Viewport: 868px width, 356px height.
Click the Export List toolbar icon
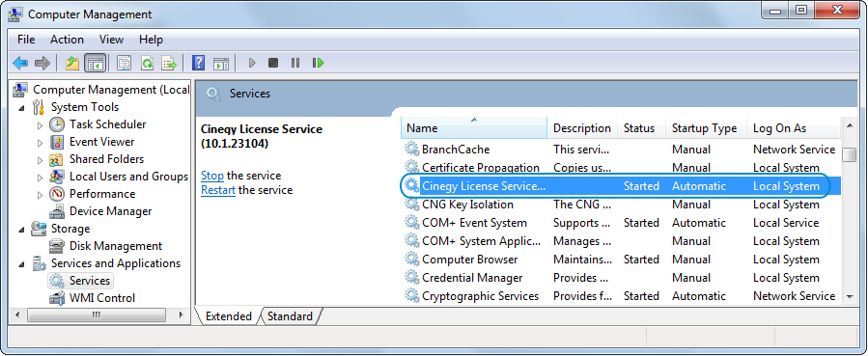[168, 63]
